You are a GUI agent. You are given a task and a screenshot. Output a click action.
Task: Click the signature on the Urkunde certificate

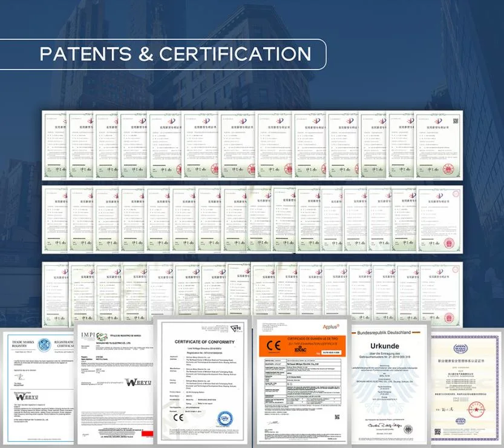(x=384, y=426)
